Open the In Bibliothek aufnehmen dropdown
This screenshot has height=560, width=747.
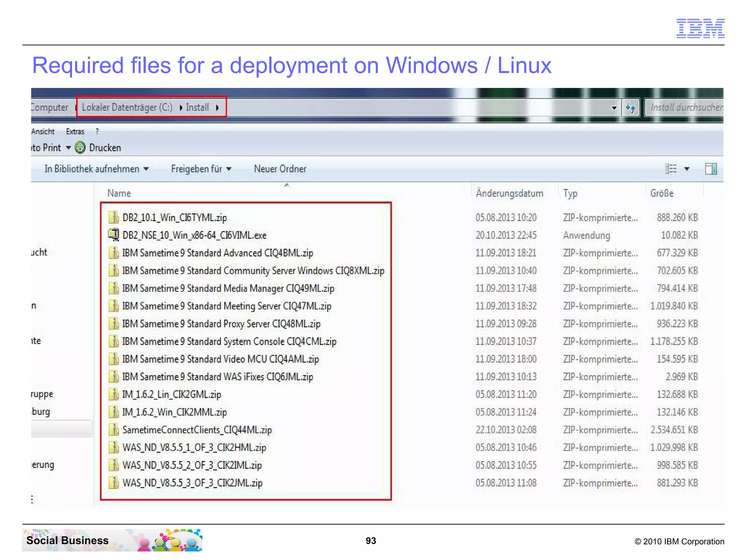pyautogui.click(x=146, y=169)
